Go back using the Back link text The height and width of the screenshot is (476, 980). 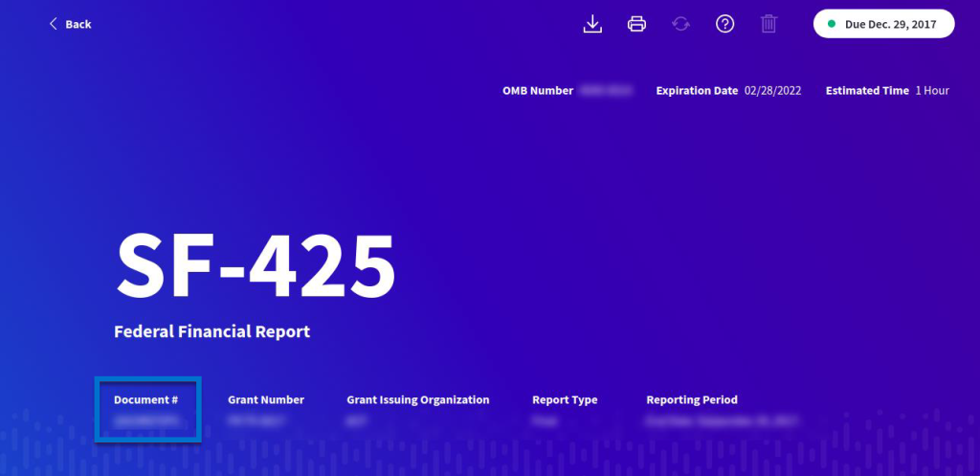pos(78,24)
